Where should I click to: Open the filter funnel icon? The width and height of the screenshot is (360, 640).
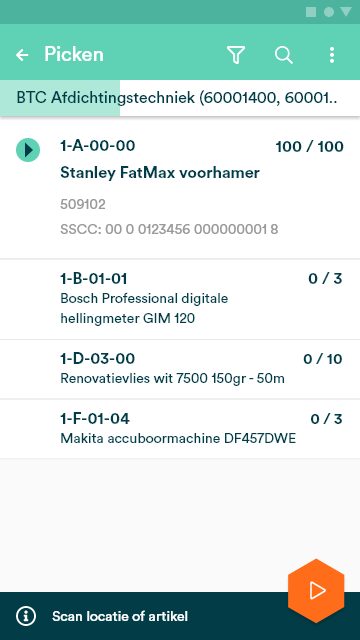236,55
